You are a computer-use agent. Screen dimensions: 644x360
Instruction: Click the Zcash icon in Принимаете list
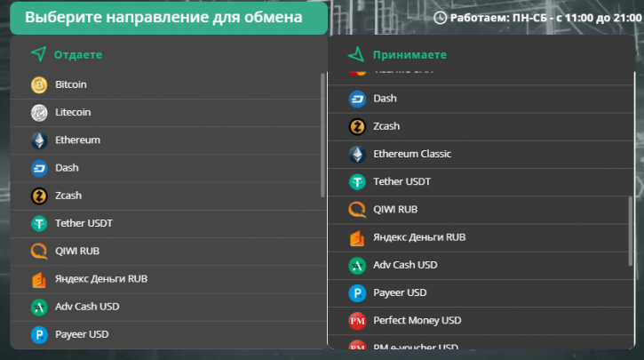357,126
